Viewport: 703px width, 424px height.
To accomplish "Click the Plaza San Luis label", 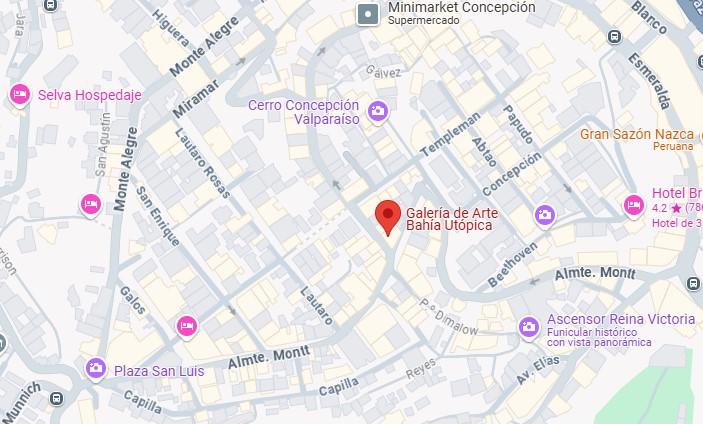I will [159, 371].
